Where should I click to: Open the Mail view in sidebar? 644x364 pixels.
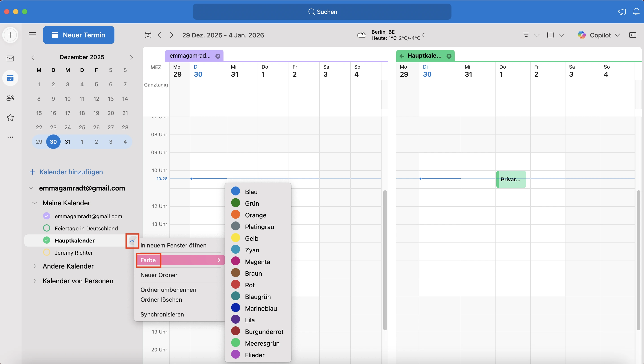[10, 58]
